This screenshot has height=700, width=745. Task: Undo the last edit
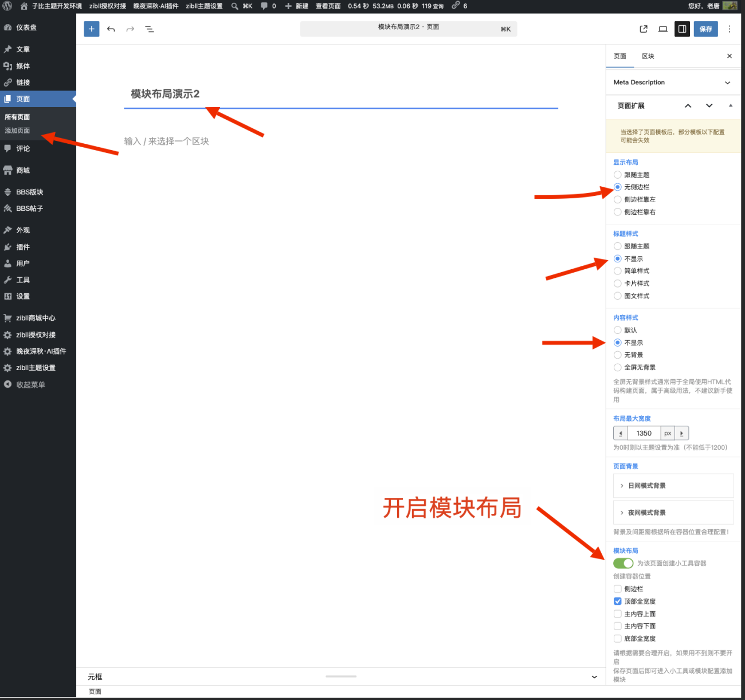(x=111, y=29)
